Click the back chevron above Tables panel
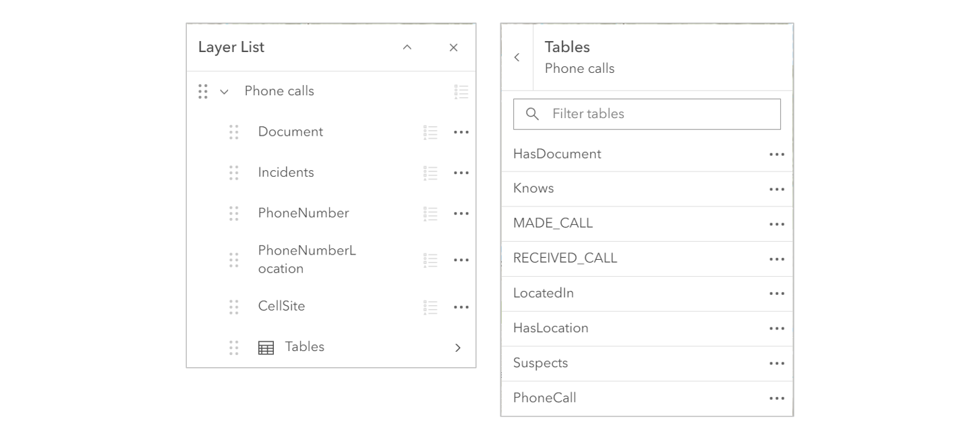The height and width of the screenshot is (432, 980). pyautogui.click(x=517, y=57)
